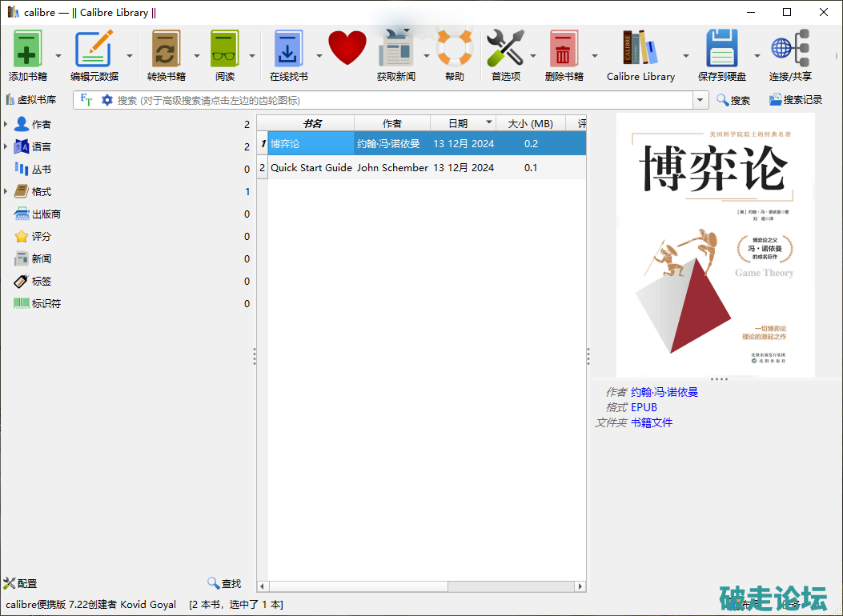Toggle full-text search FT icon

coord(86,100)
